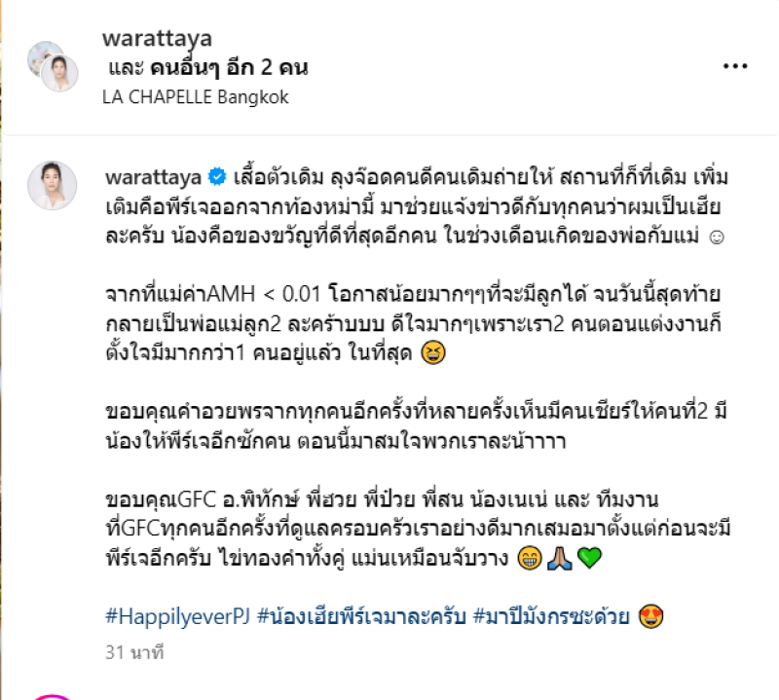
Task: Click the green heart emoji
Action: 590,558
